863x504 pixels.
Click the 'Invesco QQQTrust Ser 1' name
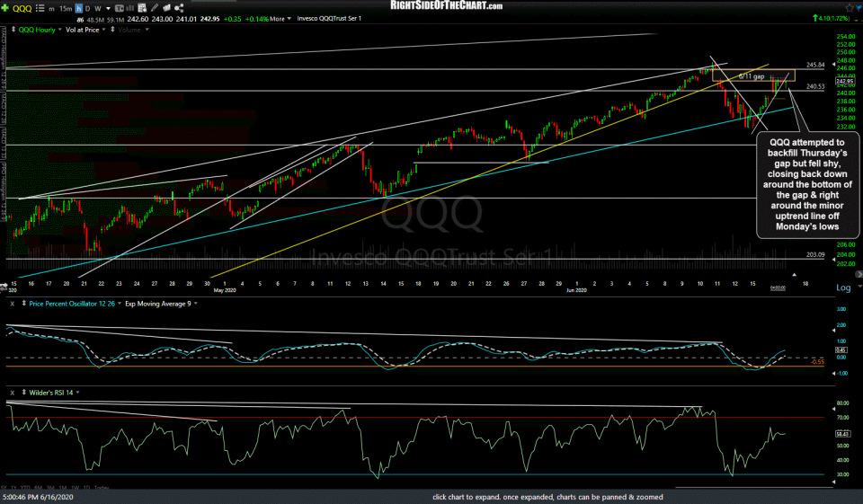point(329,19)
